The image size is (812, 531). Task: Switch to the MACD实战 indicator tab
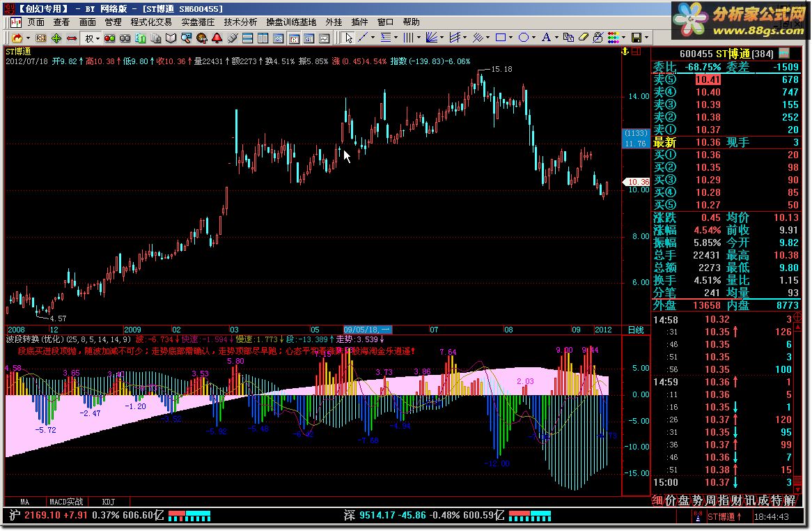pos(66,502)
